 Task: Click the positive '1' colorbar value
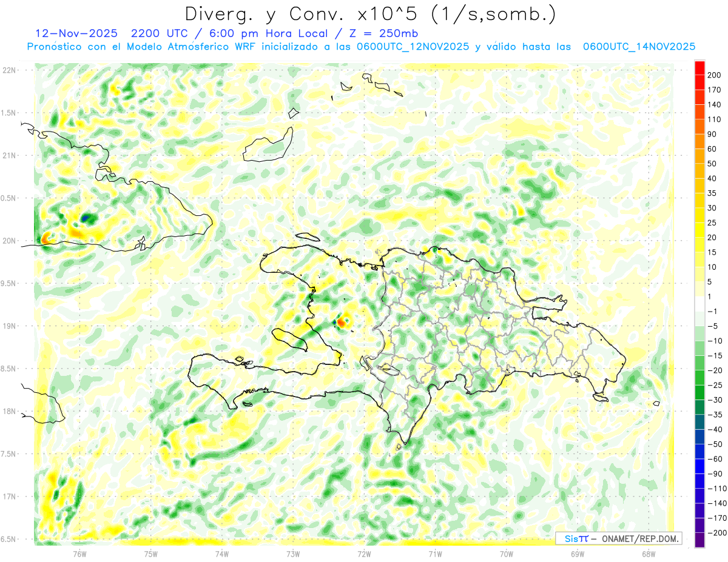point(710,296)
